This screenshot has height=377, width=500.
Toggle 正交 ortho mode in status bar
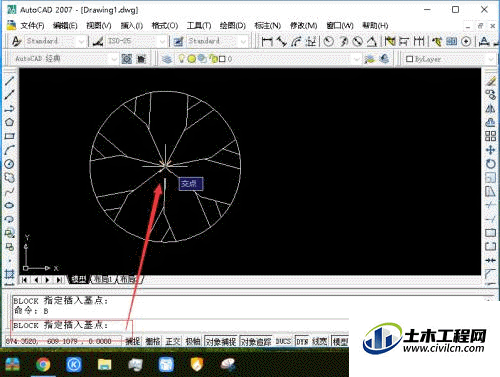click(x=173, y=341)
